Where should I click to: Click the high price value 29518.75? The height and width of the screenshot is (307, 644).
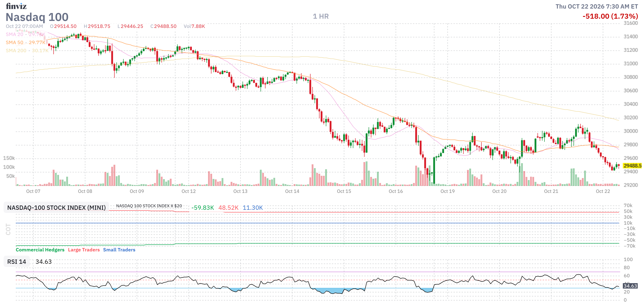[99, 26]
